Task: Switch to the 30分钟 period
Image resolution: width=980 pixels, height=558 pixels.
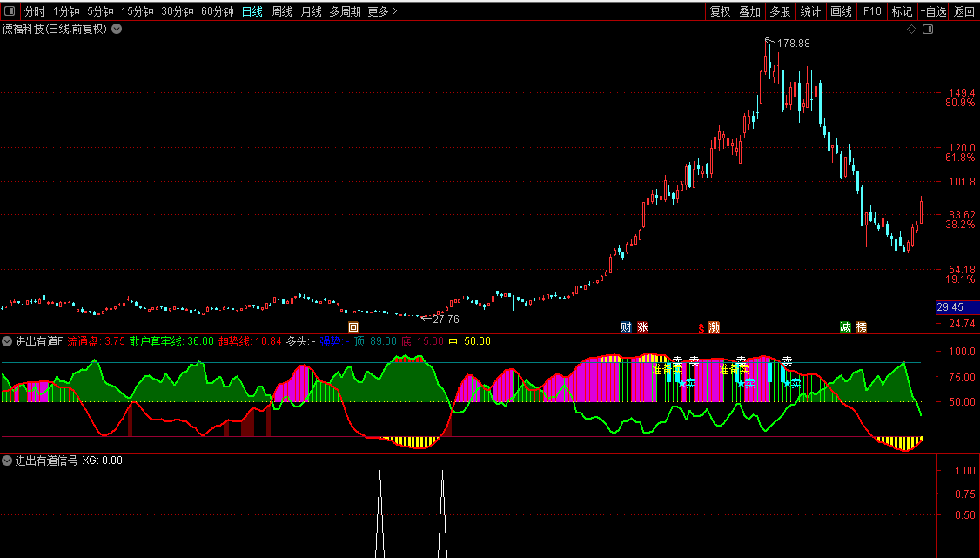Action: click(178, 11)
